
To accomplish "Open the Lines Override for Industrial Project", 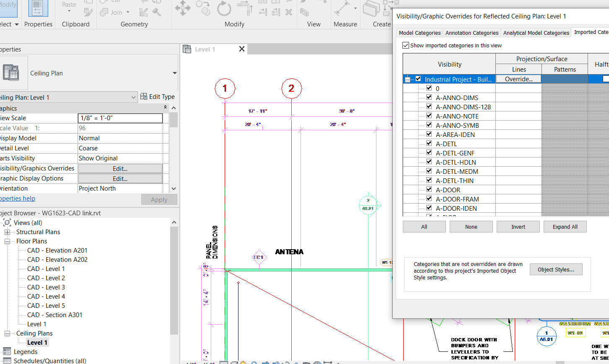I will click(518, 79).
